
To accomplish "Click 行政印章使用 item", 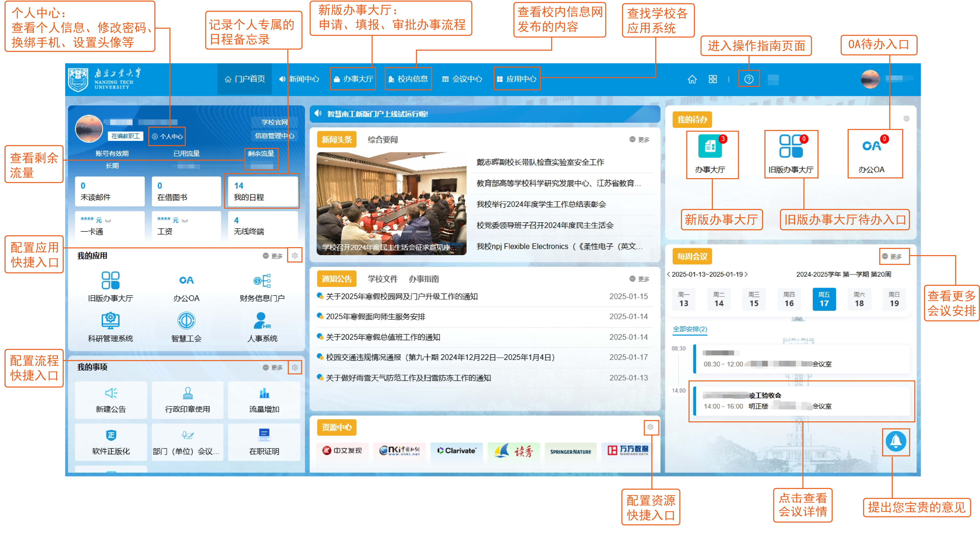I will pyautogui.click(x=187, y=400).
